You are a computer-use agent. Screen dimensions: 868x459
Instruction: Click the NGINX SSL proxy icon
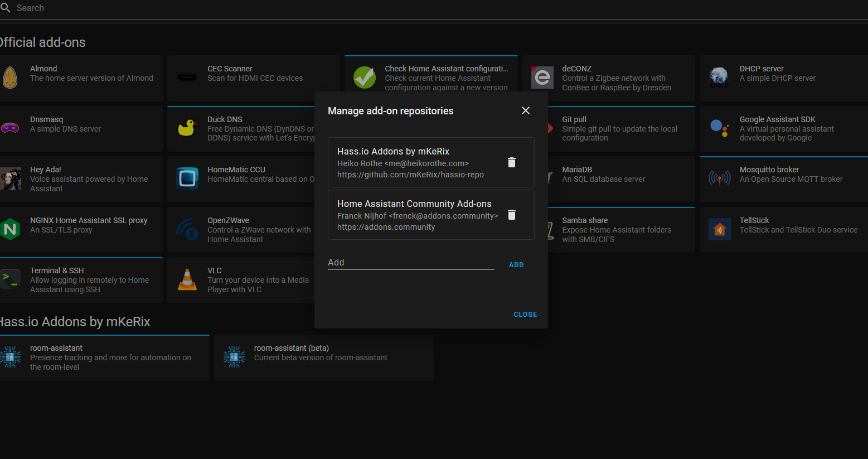(10, 229)
